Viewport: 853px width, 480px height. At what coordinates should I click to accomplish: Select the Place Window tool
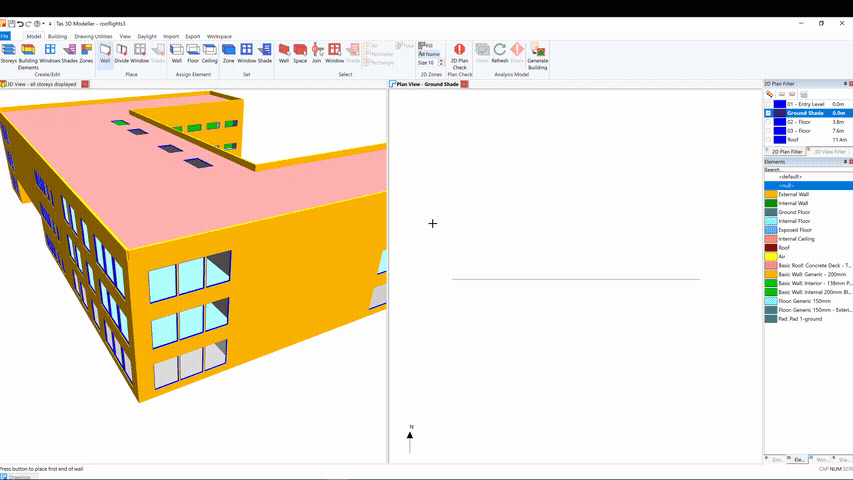pos(140,54)
